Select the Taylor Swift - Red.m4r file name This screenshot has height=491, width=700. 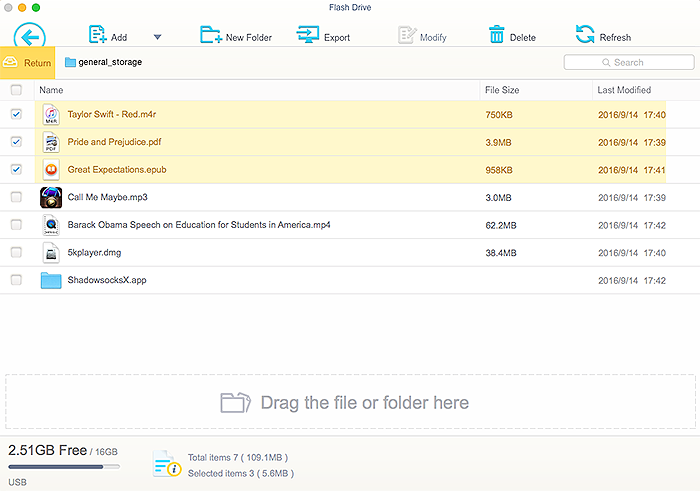(112, 114)
